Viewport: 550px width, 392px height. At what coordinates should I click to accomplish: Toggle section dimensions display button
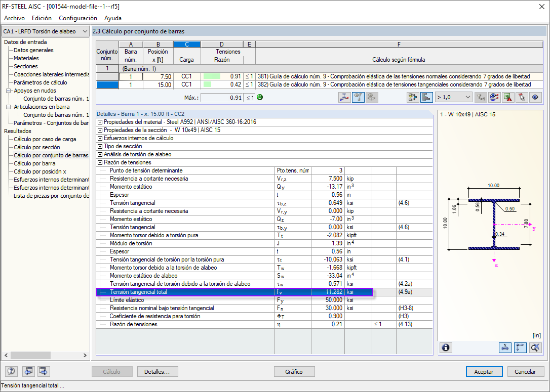(x=505, y=347)
